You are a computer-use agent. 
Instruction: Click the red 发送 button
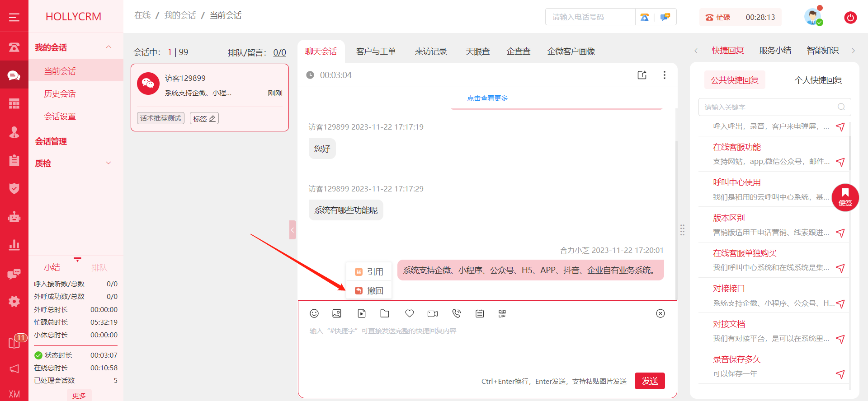pos(650,381)
